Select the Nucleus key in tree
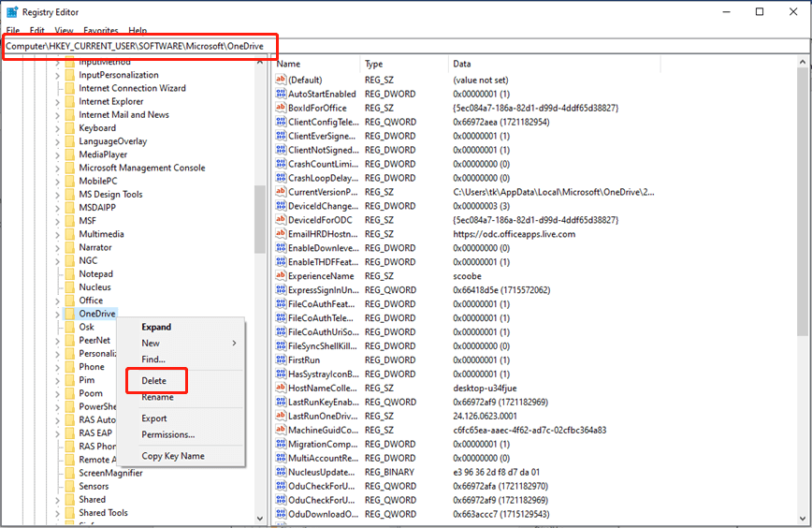This screenshot has width=812, height=528. [x=94, y=287]
